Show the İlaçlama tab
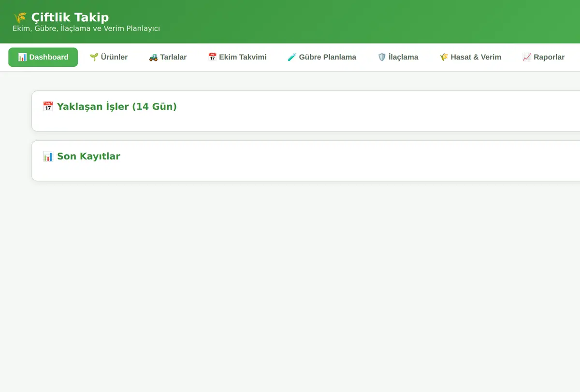The image size is (580, 392). click(398, 57)
